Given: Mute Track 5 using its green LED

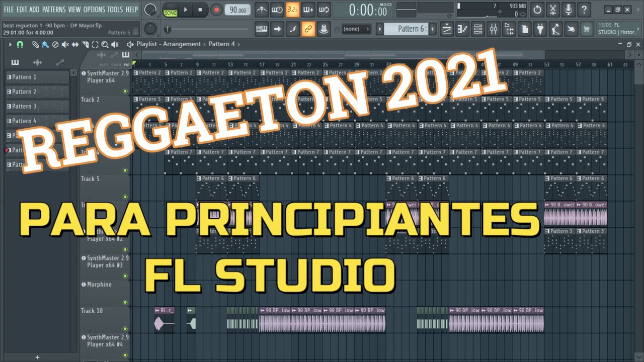Looking at the screenshot, I should pos(125,197).
